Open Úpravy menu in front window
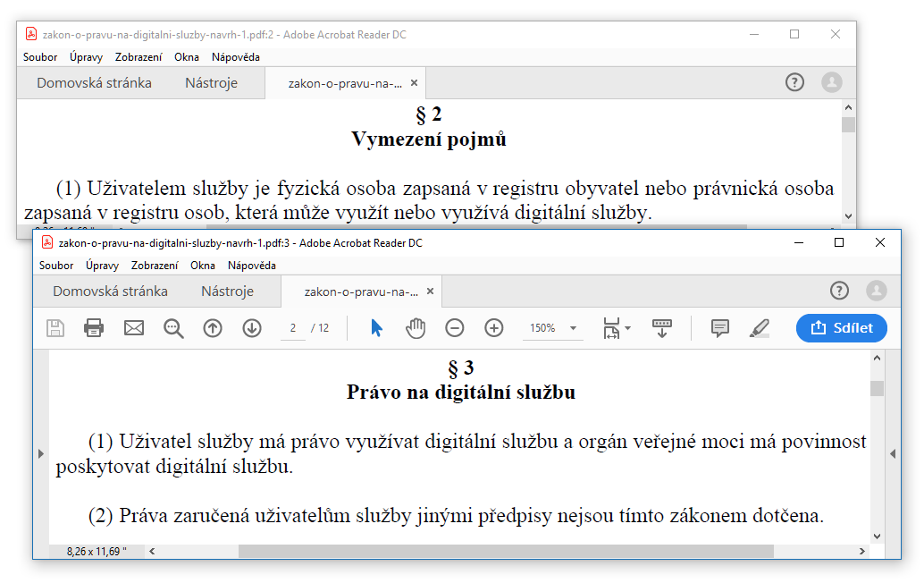This screenshot has width=924, height=583. (102, 266)
